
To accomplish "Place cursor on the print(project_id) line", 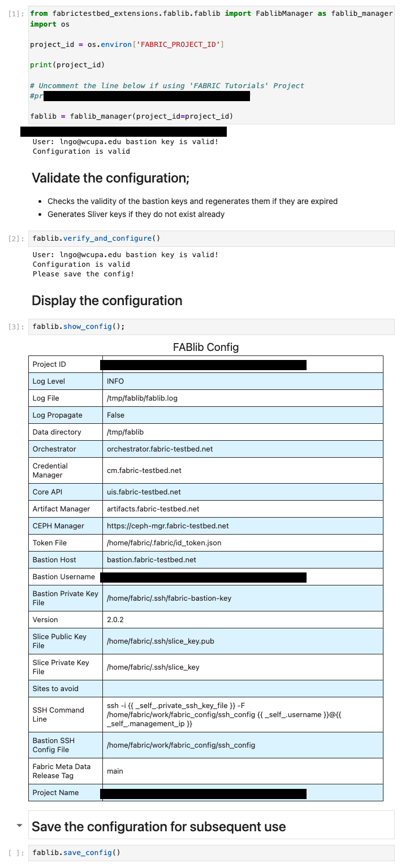I will [67, 65].
